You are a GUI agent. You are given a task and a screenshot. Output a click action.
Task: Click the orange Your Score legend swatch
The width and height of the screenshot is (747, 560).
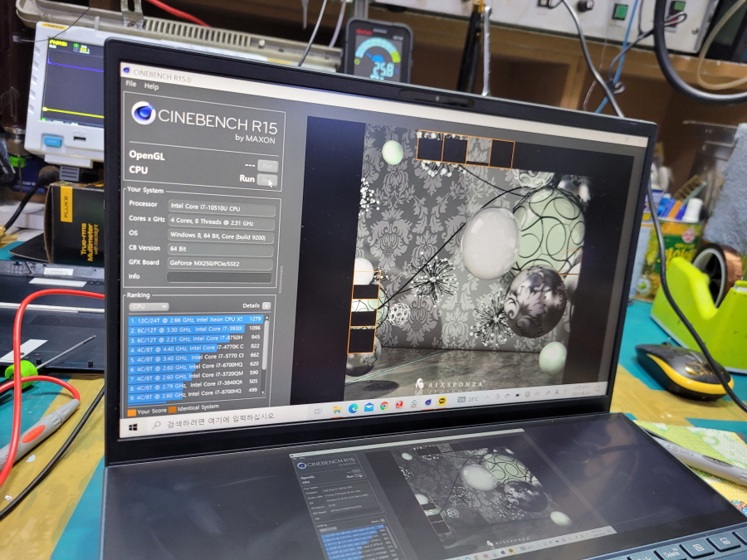click(x=131, y=411)
